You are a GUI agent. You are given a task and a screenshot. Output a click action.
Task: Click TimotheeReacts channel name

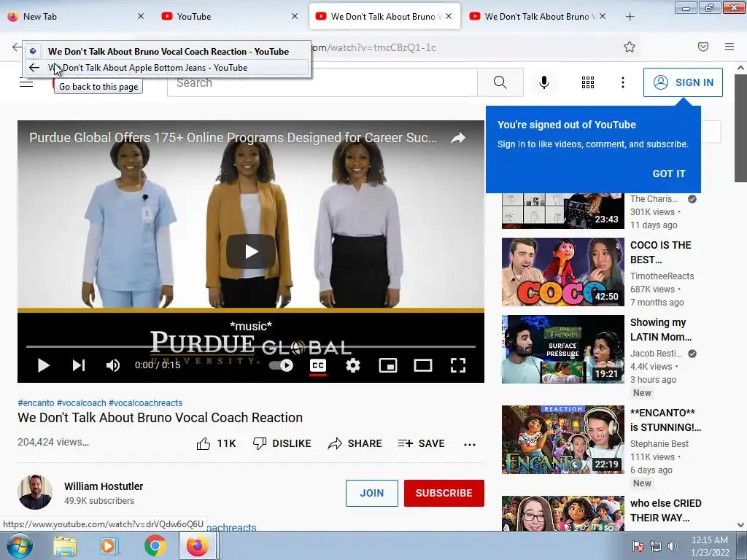662,276
